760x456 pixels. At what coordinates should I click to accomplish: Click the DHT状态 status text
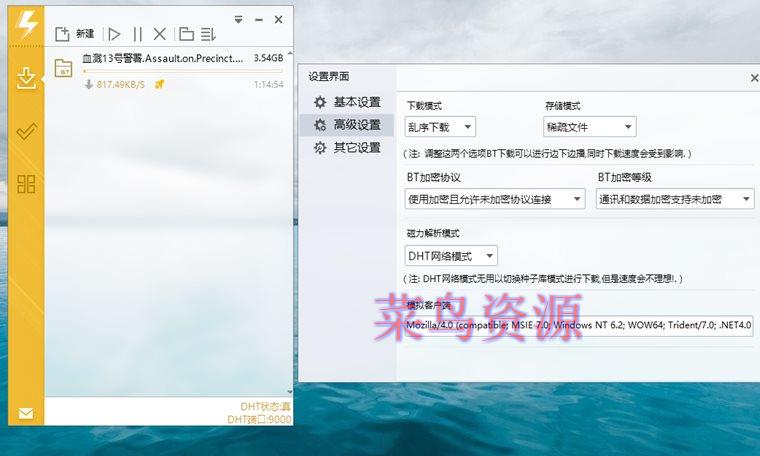coord(265,407)
